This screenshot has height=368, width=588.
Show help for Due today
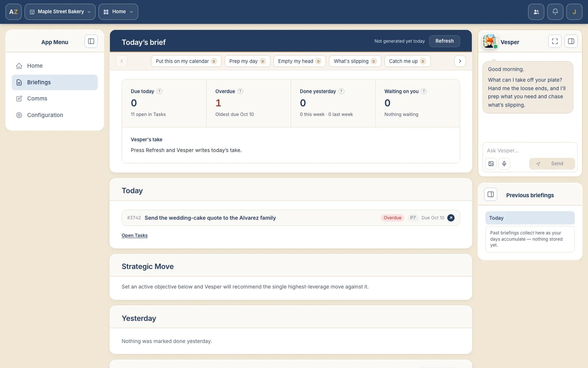[x=159, y=91]
